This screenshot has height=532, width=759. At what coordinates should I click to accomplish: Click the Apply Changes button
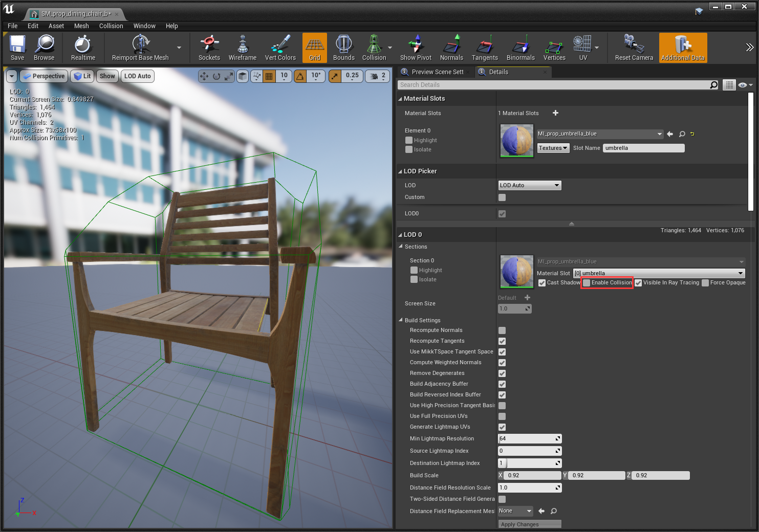coord(529,524)
